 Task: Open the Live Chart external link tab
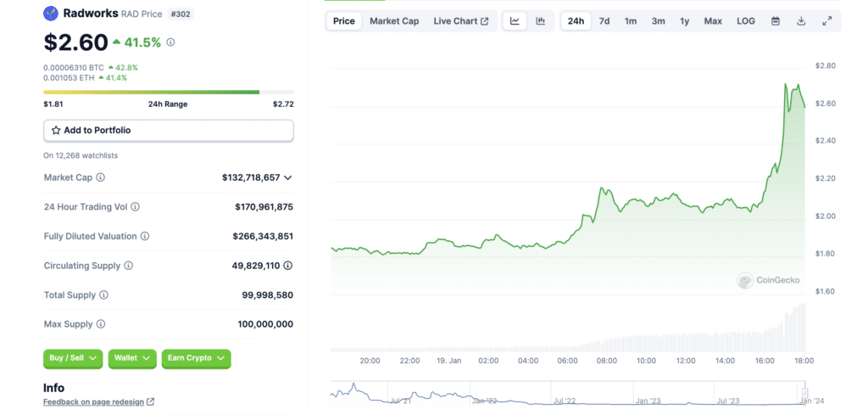pos(461,21)
